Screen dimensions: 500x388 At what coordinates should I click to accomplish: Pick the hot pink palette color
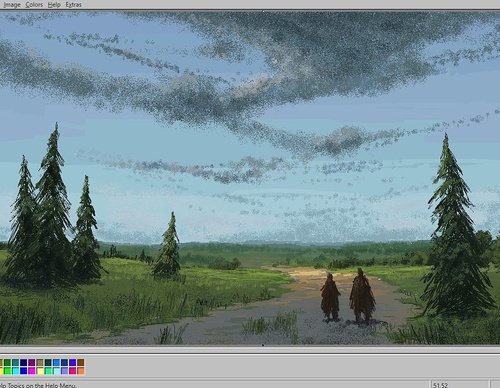pos(72,371)
